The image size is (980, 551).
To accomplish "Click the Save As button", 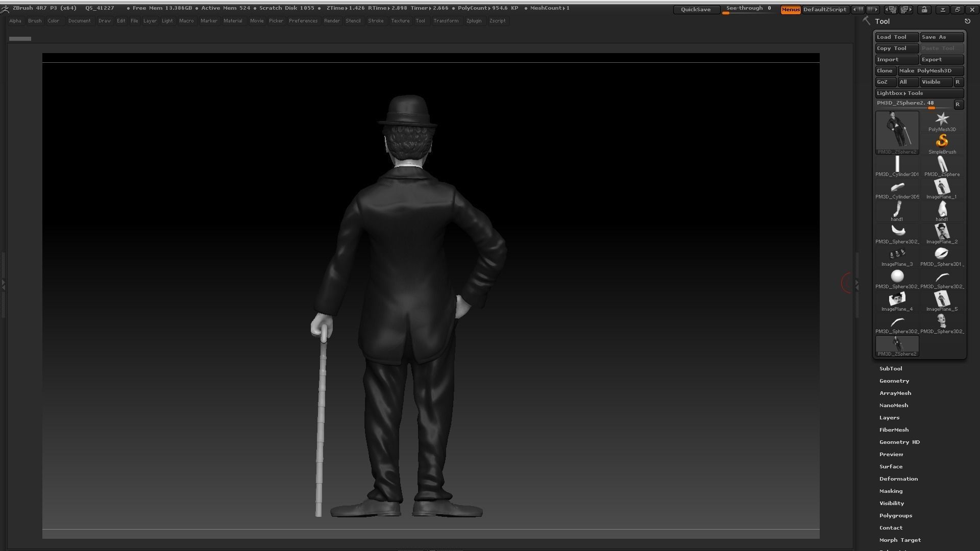I will [x=942, y=37].
